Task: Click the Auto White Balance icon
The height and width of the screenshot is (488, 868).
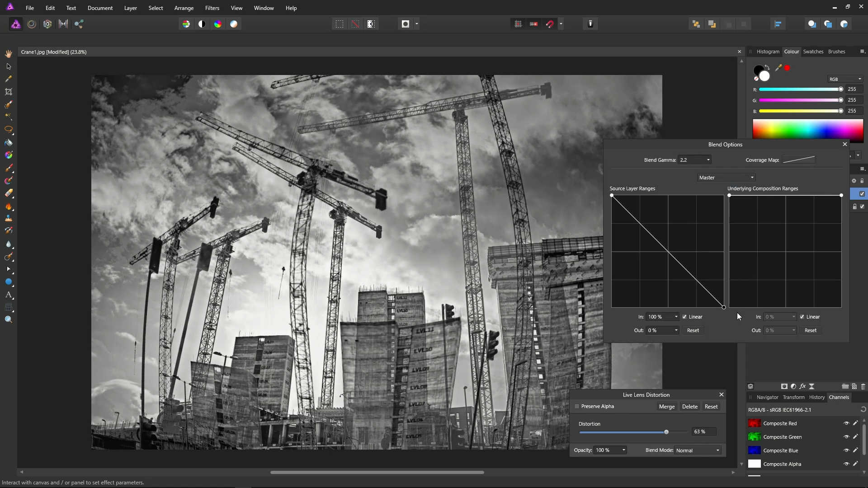Action: pyautogui.click(x=234, y=24)
